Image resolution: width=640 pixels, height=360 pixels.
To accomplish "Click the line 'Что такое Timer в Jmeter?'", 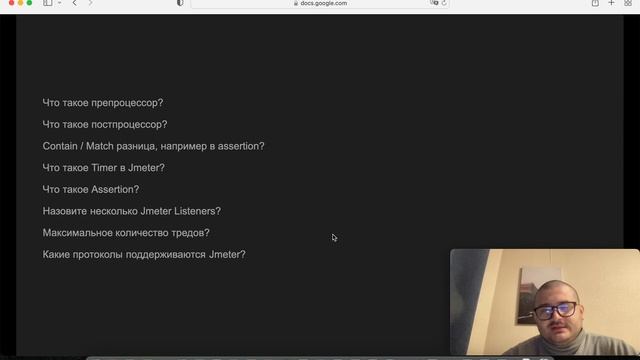I will pyautogui.click(x=104, y=168).
